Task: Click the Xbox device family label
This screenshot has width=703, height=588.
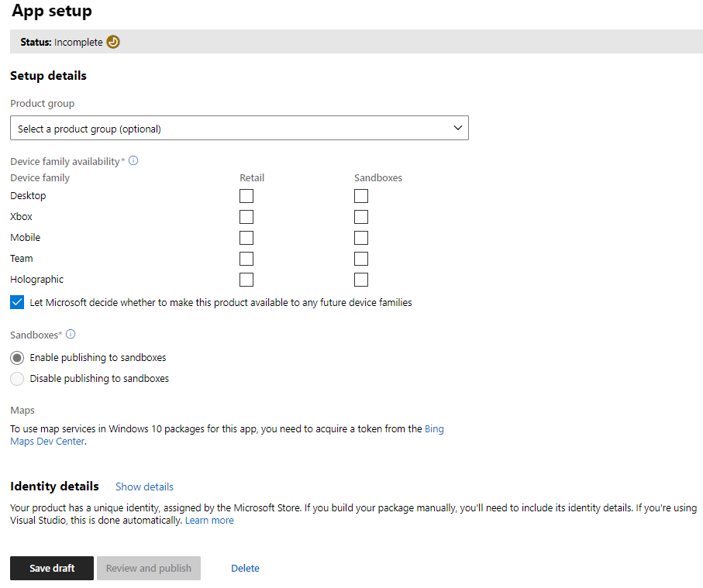Action: (22, 217)
